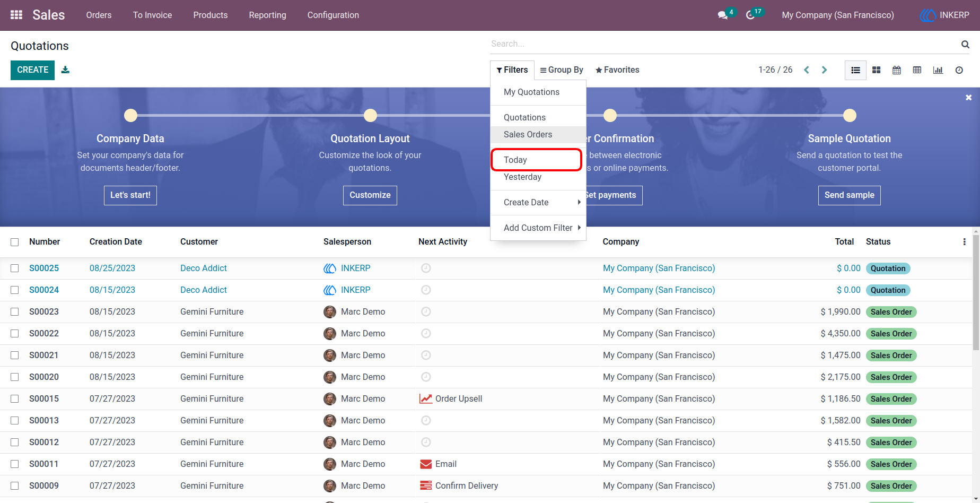Switch to graph view icon

(x=938, y=70)
